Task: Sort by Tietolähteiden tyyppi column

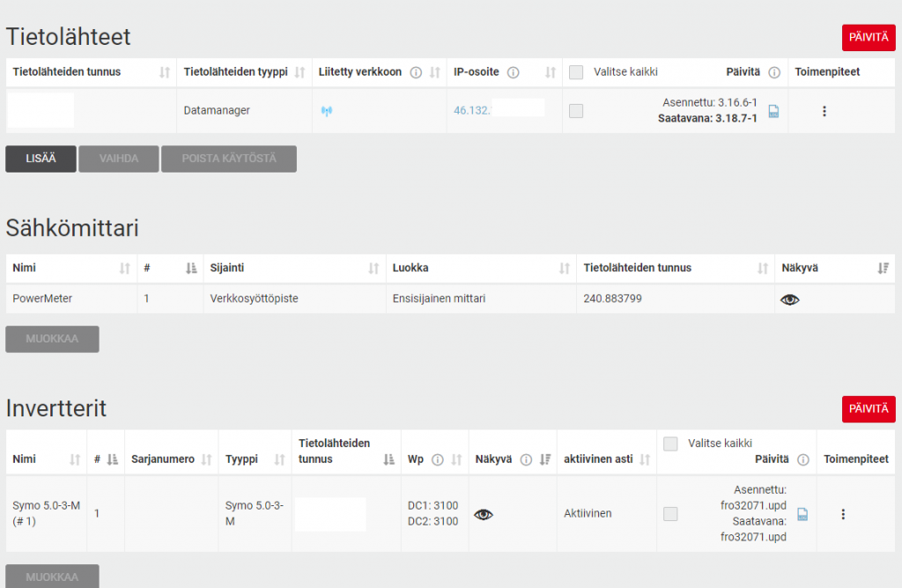Action: click(x=299, y=72)
